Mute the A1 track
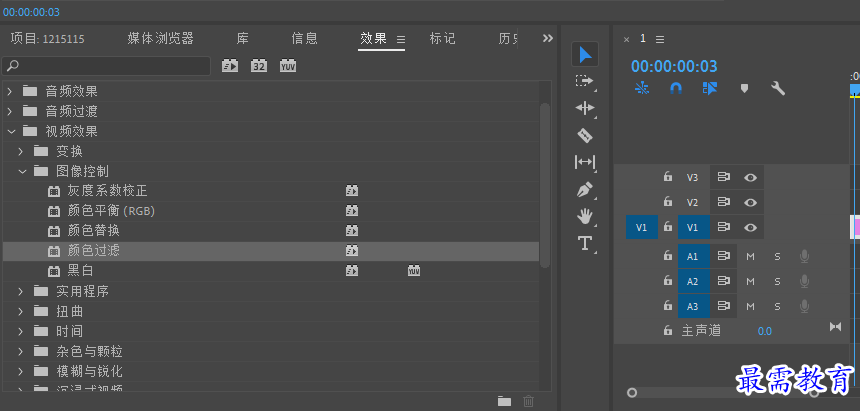The height and width of the screenshot is (411, 860). 750,256
